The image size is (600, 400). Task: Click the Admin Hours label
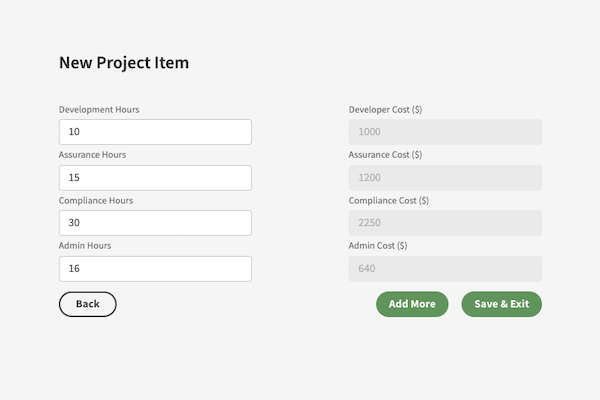[85, 245]
